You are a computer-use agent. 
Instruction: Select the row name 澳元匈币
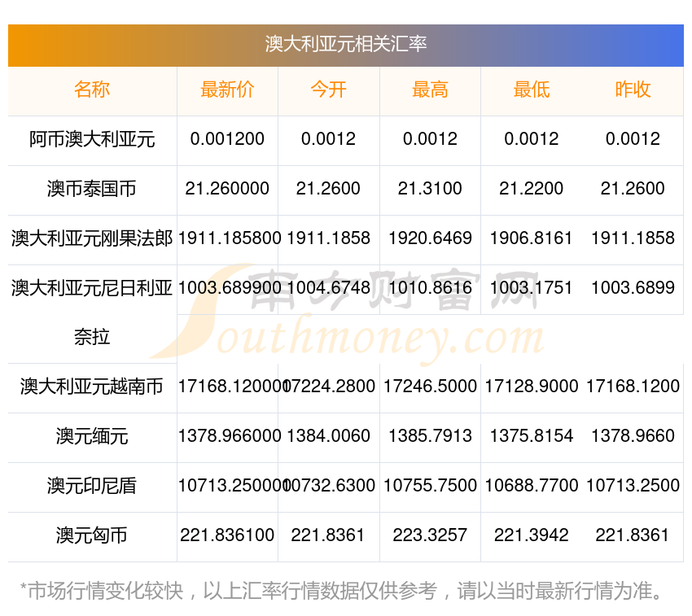pos(92,535)
